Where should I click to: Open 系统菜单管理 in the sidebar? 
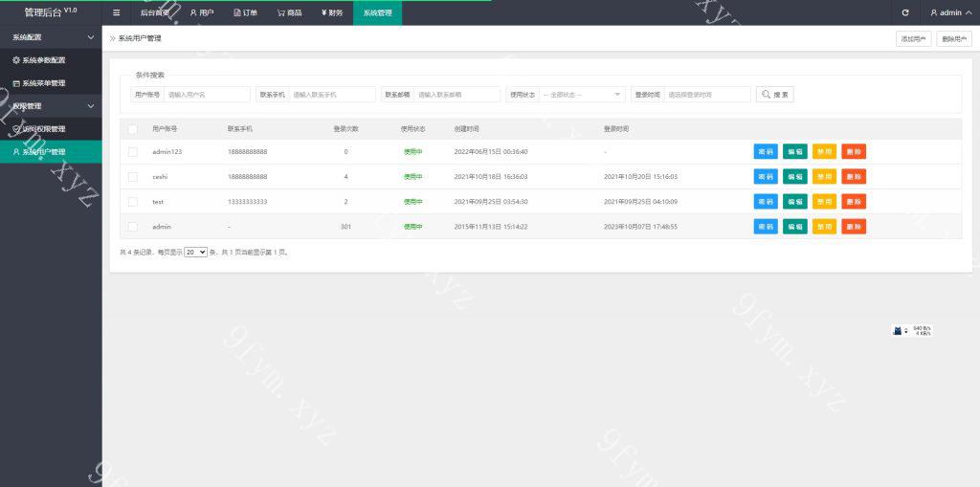coord(51,83)
